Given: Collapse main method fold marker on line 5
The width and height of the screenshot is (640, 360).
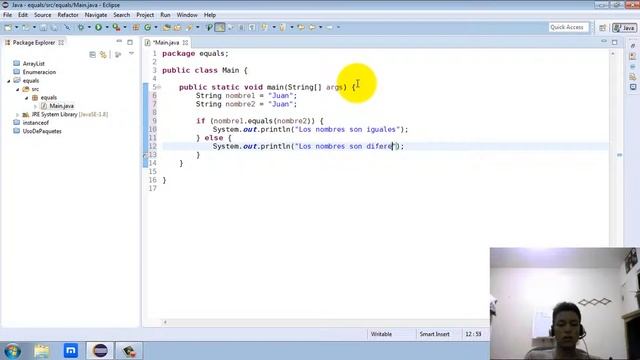Looking at the screenshot, I should click(159, 87).
